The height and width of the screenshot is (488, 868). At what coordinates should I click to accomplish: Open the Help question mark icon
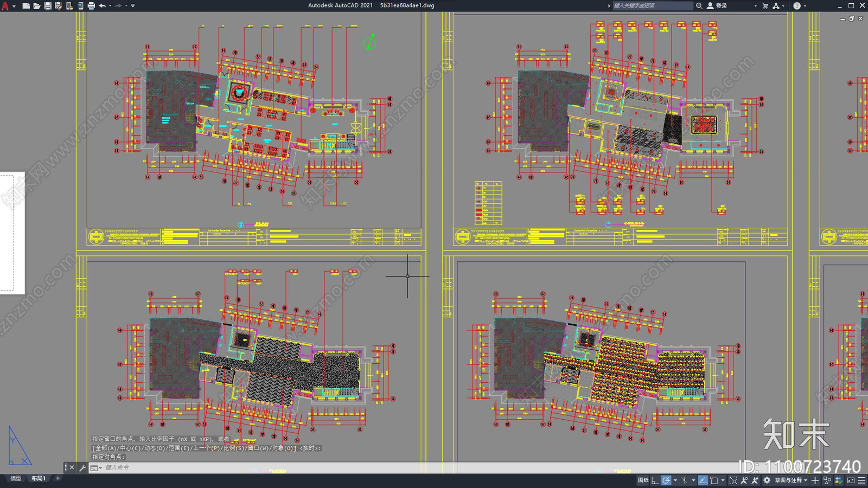(x=796, y=6)
